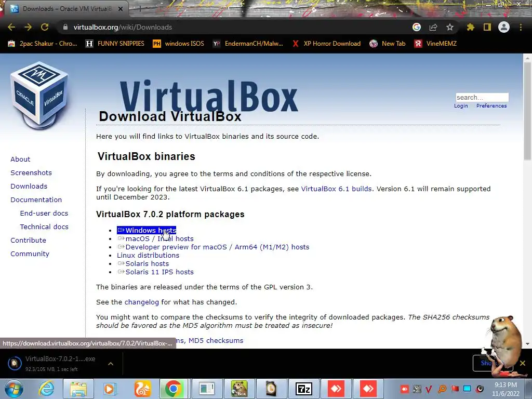Open the VineMEMZ bookmark

pos(436,44)
